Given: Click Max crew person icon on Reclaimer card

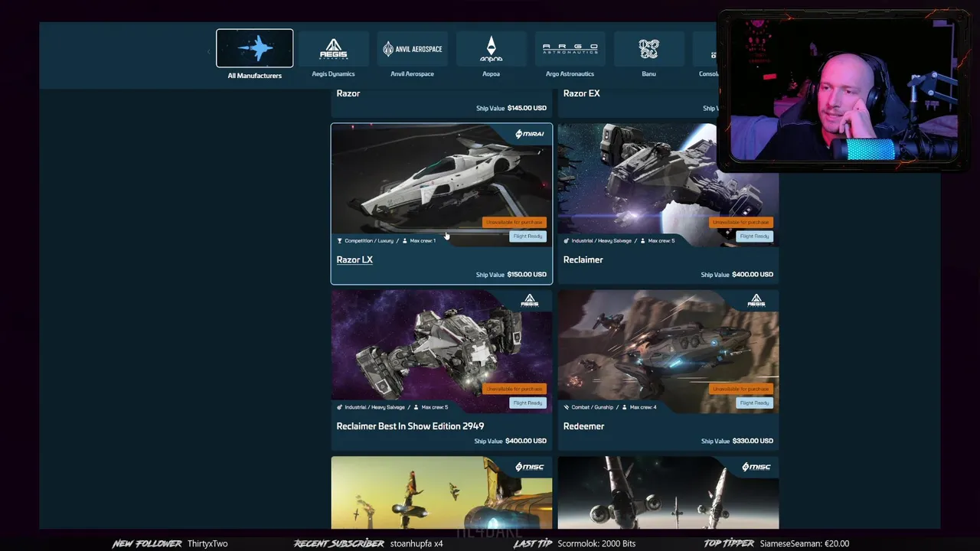Looking at the screenshot, I should pos(643,240).
